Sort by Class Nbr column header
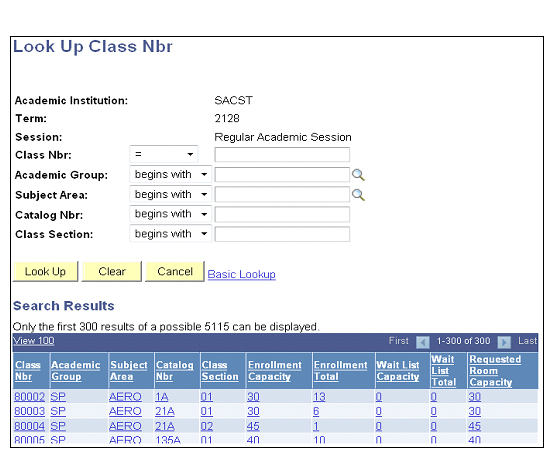 [28, 371]
